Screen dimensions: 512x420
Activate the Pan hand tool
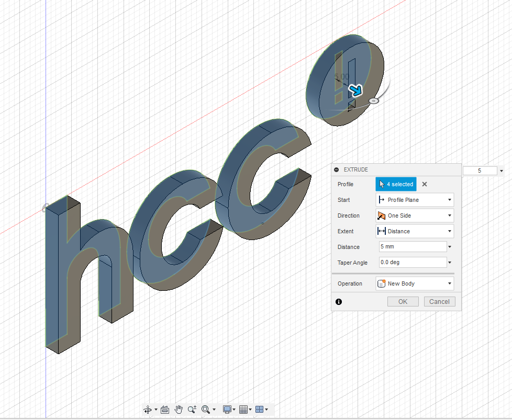[179, 409]
